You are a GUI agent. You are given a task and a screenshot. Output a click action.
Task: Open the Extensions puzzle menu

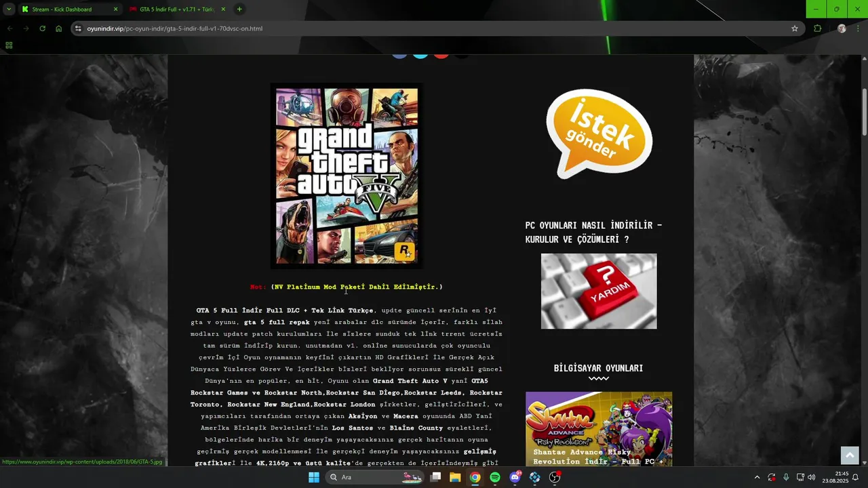point(817,28)
